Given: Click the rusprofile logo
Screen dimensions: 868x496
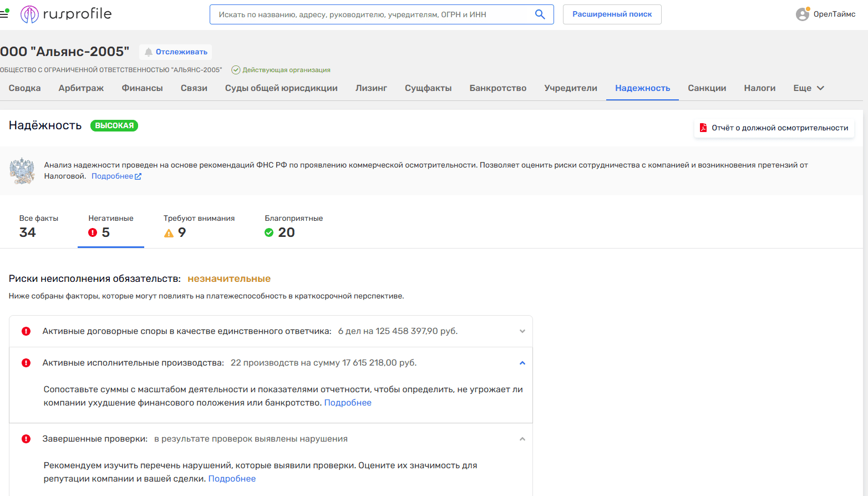Looking at the screenshot, I should tap(66, 14).
